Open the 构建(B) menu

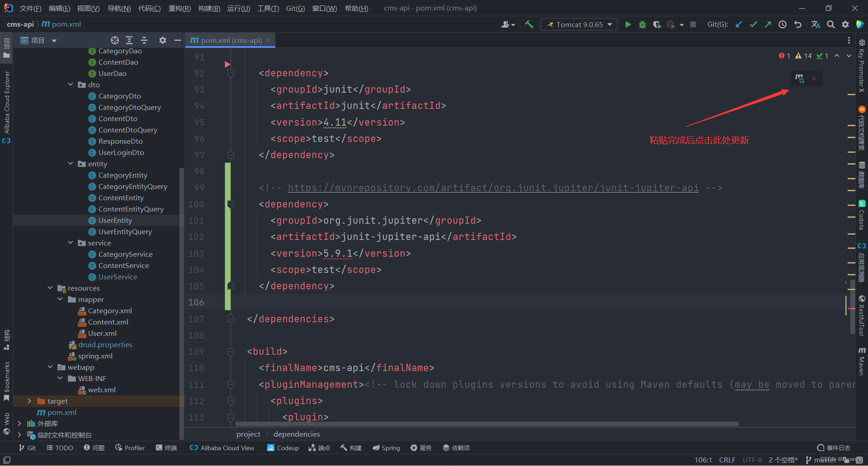(209, 9)
